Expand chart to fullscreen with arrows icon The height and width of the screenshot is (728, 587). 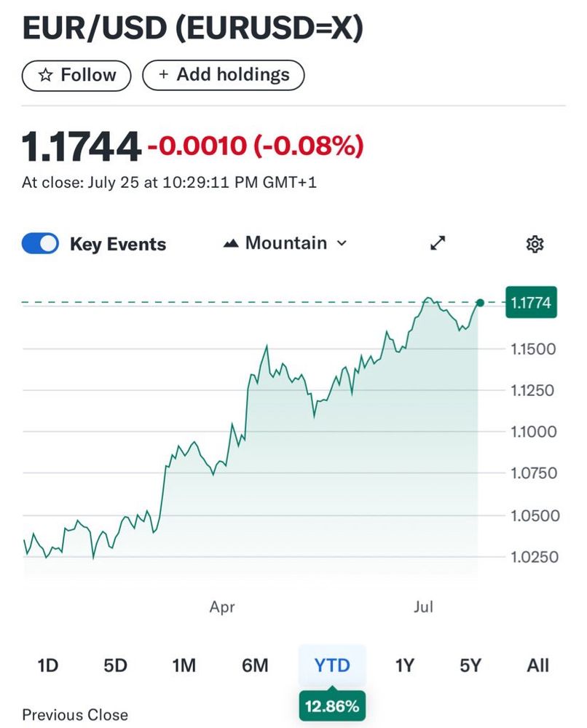click(x=438, y=243)
